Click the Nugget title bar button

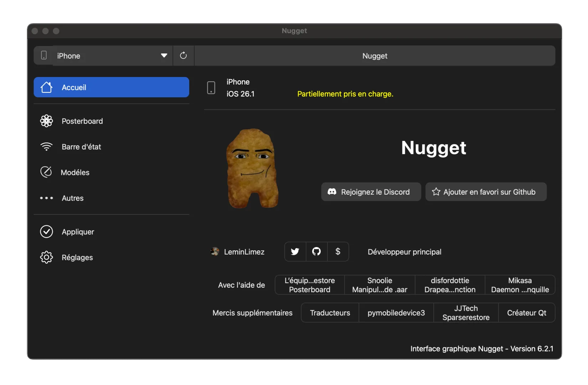point(375,56)
